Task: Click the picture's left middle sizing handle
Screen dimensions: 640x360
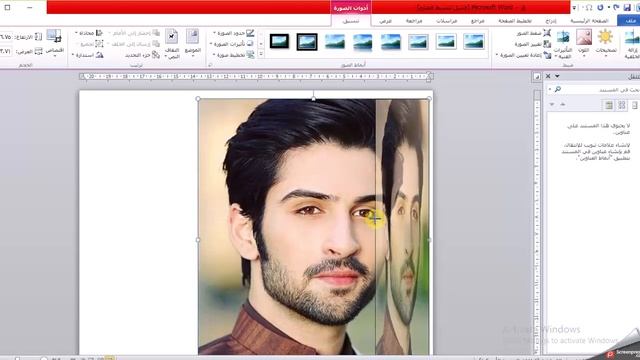Action: coord(198,240)
